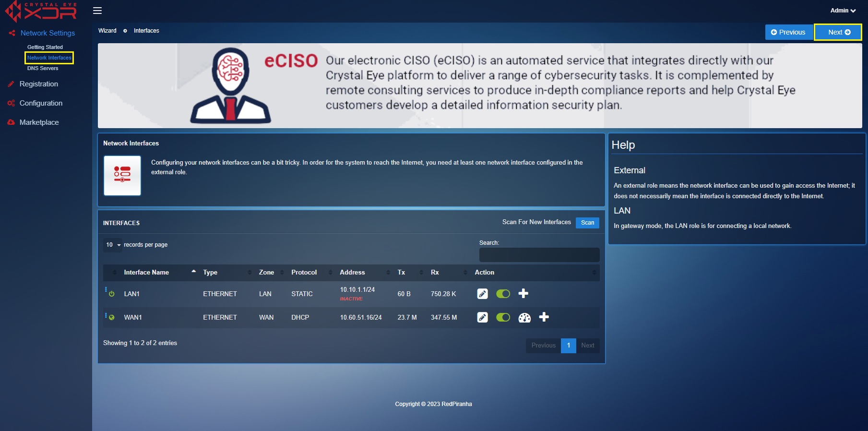The width and height of the screenshot is (868, 431).
Task: Select Getting Started in sidebar
Action: [x=45, y=47]
